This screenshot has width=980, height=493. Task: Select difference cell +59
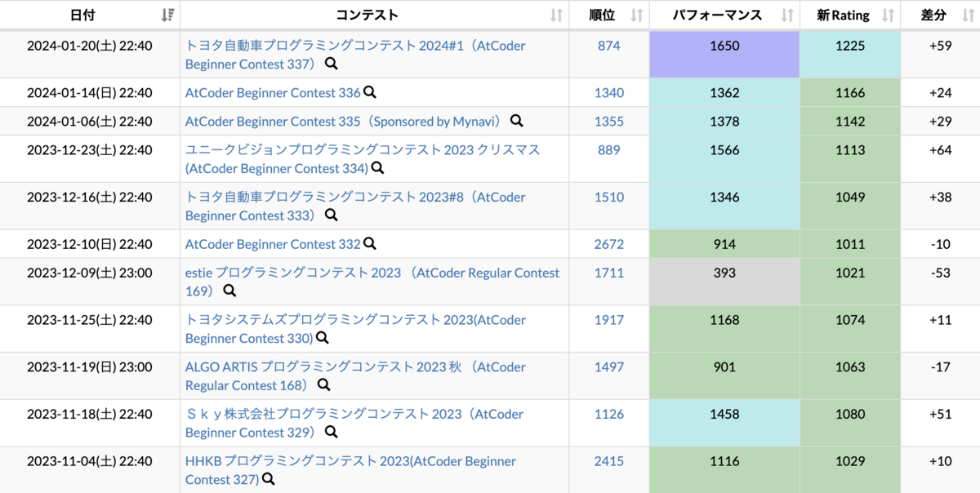tap(941, 55)
